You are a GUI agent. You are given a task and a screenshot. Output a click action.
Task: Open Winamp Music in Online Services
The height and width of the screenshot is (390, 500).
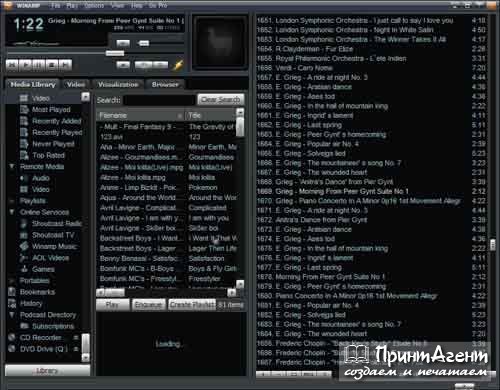[54, 246]
